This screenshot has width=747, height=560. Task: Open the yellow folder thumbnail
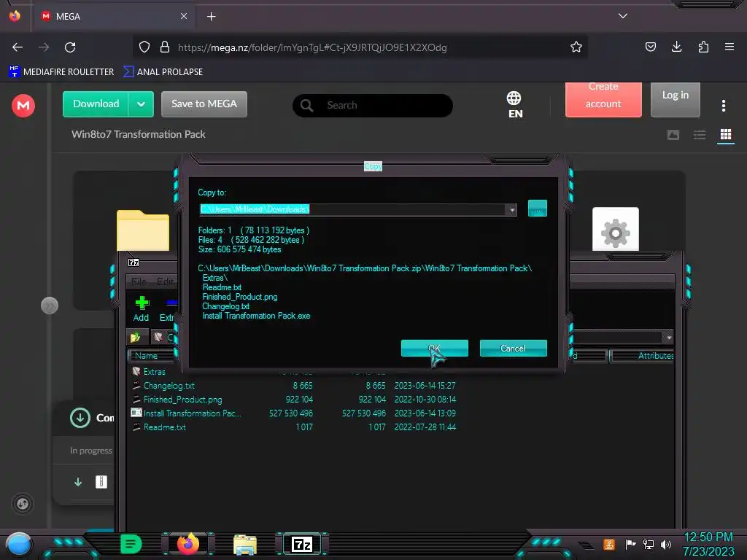coord(142,230)
